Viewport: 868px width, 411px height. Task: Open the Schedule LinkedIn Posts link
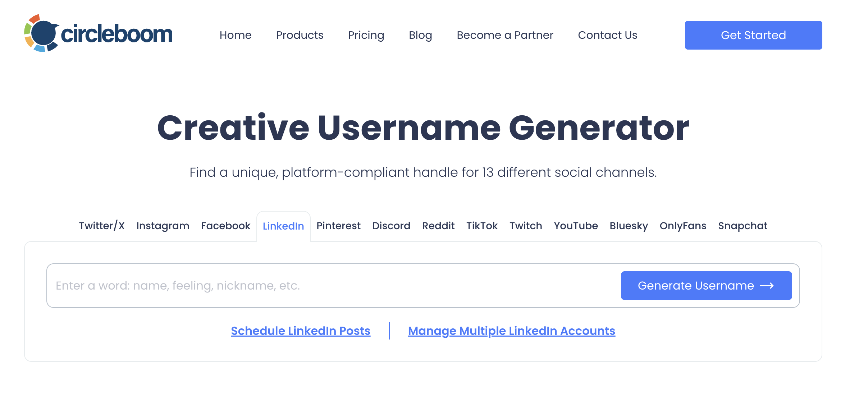click(301, 331)
